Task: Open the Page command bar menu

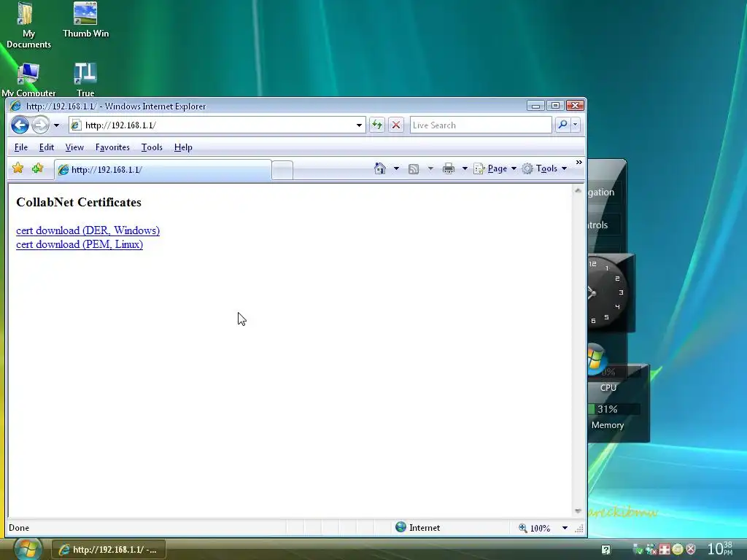Action: tap(495, 168)
